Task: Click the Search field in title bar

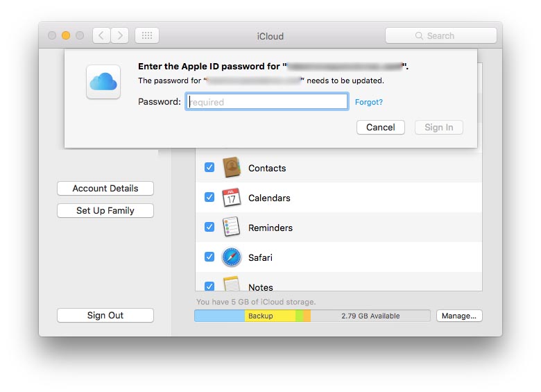Action: click(441, 35)
